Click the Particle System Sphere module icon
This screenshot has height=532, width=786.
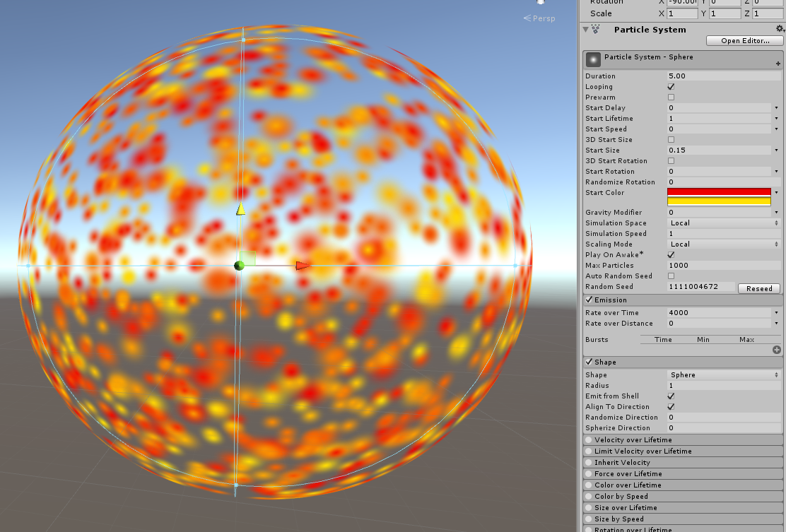pyautogui.click(x=593, y=59)
